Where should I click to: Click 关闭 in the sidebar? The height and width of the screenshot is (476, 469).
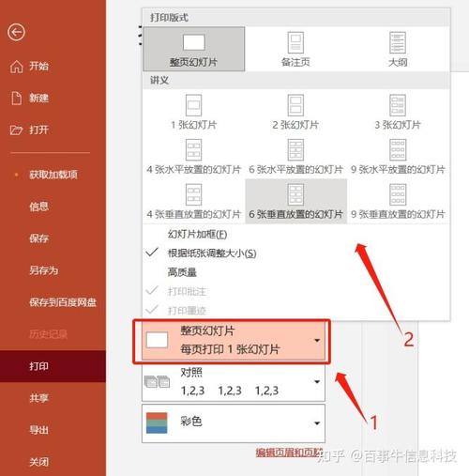[38, 462]
